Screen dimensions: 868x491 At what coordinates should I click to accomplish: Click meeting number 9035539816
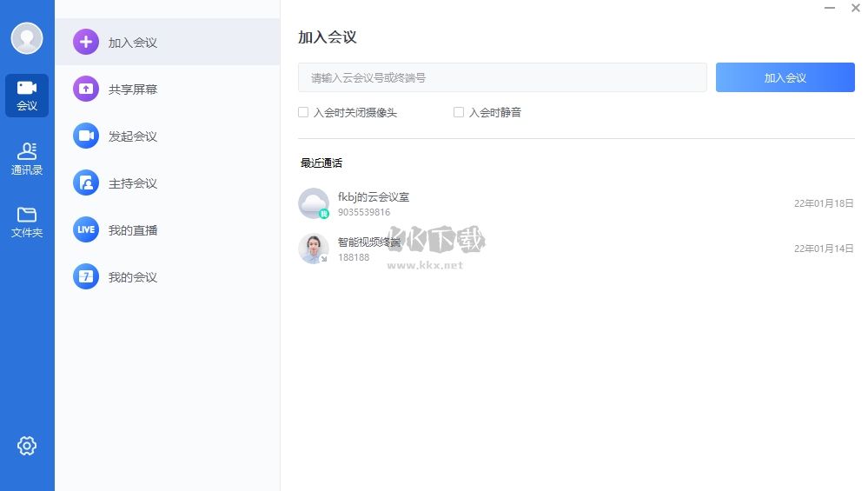364,212
